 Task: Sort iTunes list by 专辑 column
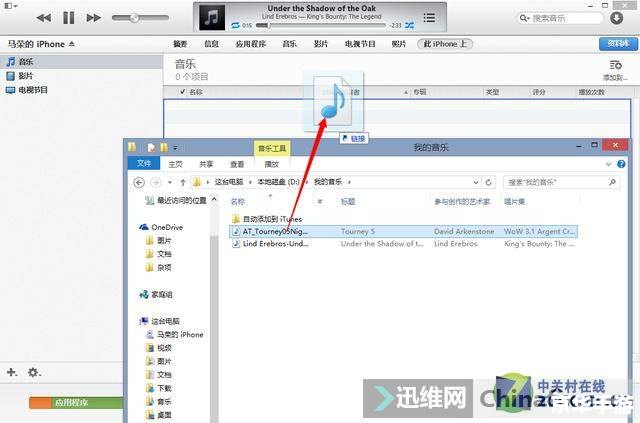click(420, 92)
